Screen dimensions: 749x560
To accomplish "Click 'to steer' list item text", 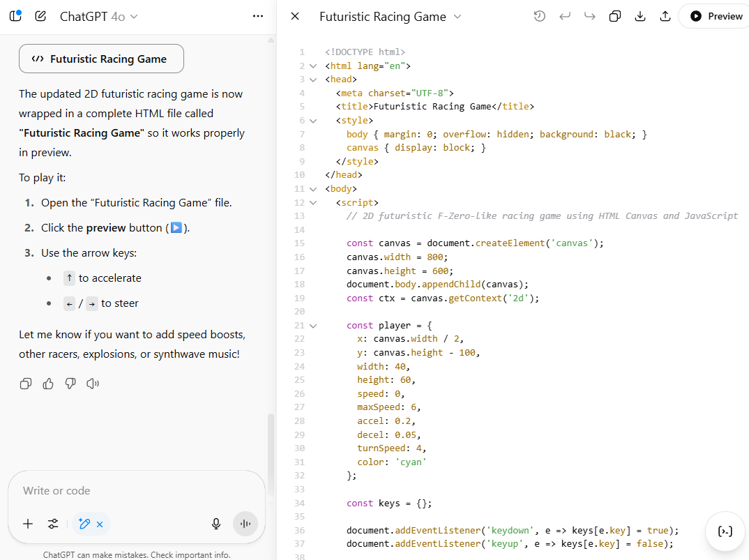I will click(120, 303).
